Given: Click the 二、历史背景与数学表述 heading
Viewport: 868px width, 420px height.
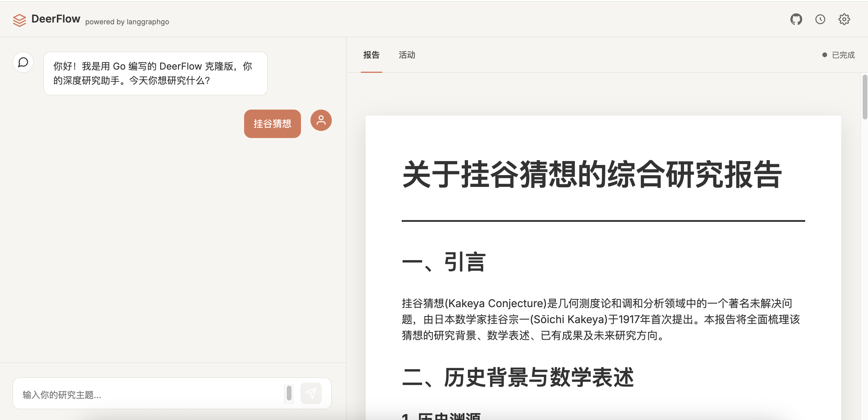Looking at the screenshot, I should tap(518, 377).
